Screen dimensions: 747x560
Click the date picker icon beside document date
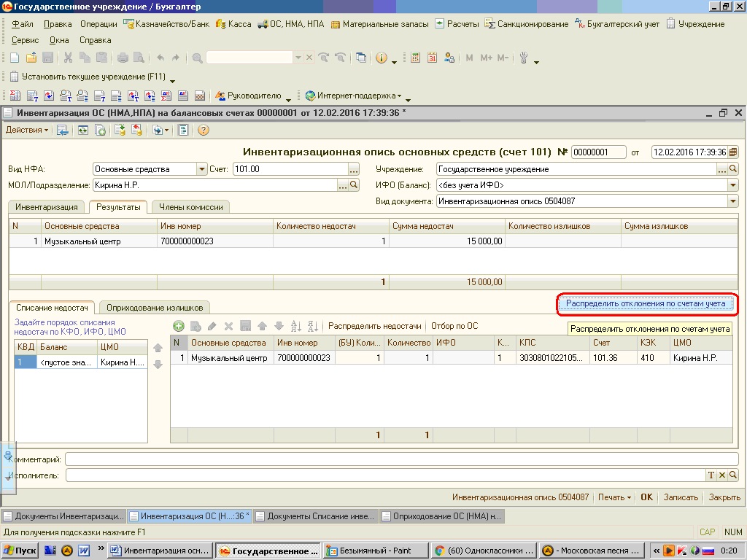click(x=732, y=152)
